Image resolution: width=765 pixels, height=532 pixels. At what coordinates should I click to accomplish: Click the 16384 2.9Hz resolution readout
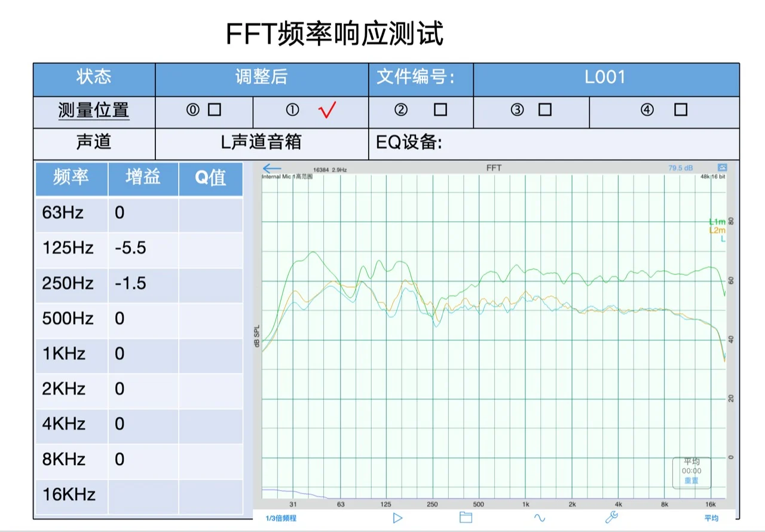[330, 170]
